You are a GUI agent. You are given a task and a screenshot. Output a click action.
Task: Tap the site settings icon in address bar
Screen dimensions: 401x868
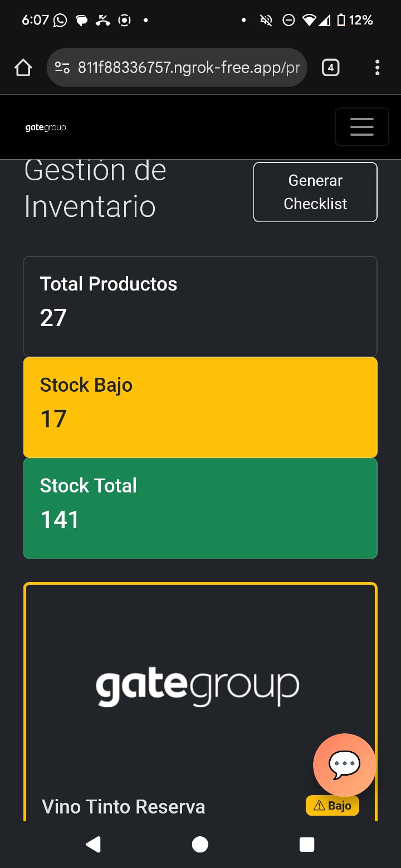click(x=62, y=68)
